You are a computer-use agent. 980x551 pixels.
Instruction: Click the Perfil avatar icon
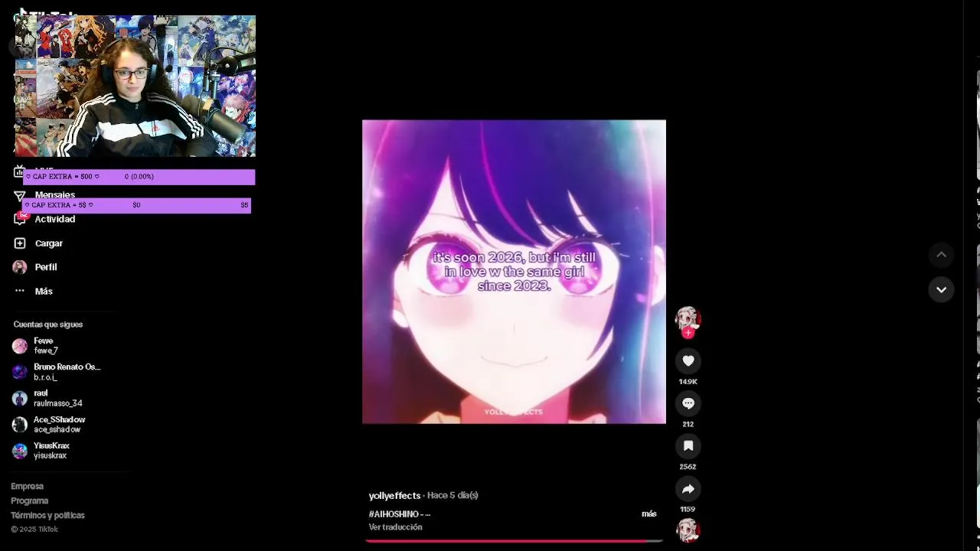[x=20, y=267]
